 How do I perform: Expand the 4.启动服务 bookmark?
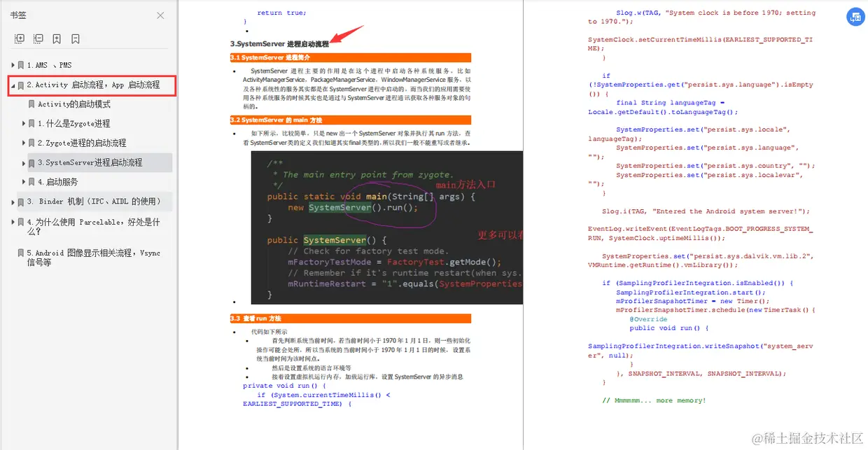click(24, 182)
